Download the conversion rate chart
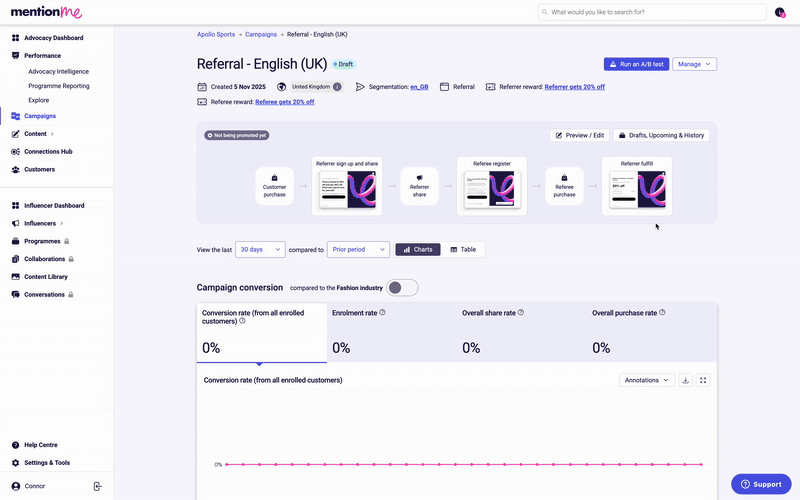The width and height of the screenshot is (800, 500). (x=686, y=380)
